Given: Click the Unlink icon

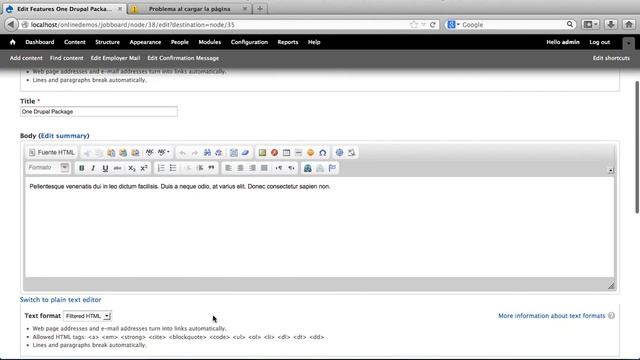Looking at the screenshot, I should coord(320,168).
